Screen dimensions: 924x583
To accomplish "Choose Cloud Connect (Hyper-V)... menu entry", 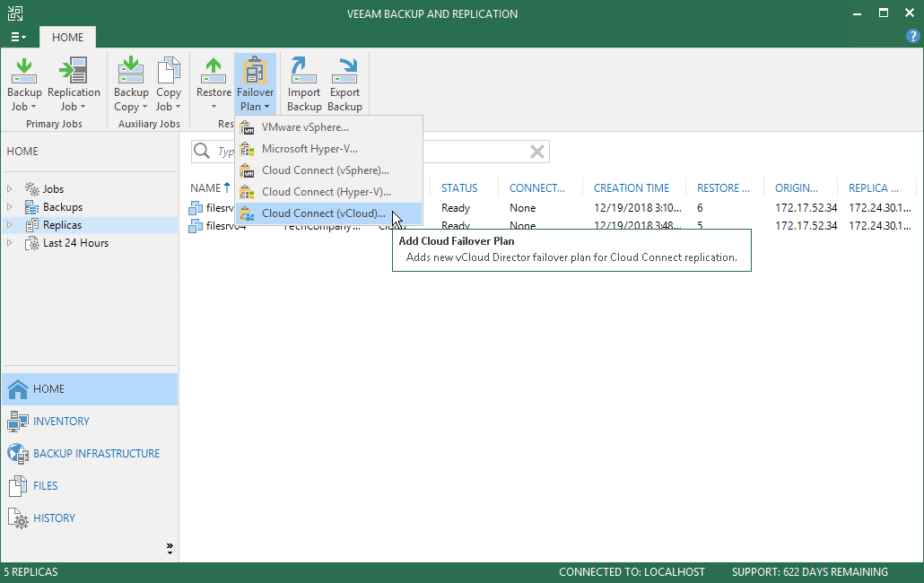I will tap(329, 191).
